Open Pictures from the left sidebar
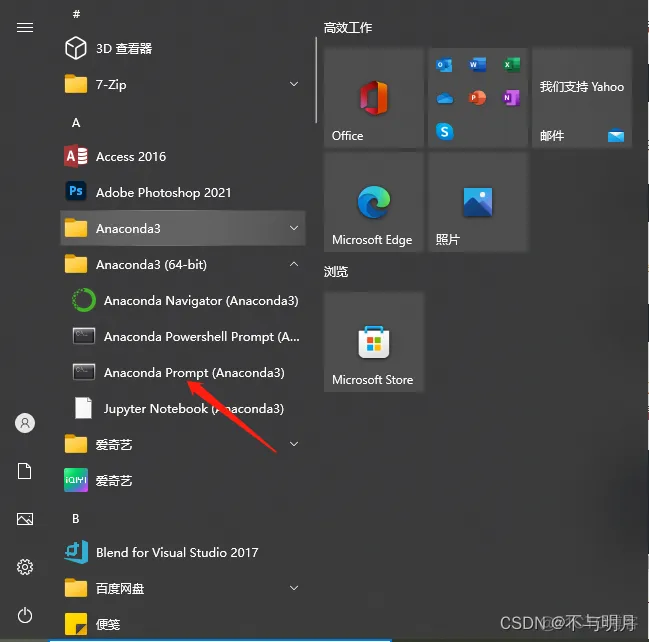This screenshot has height=642, width=649. coord(25,519)
